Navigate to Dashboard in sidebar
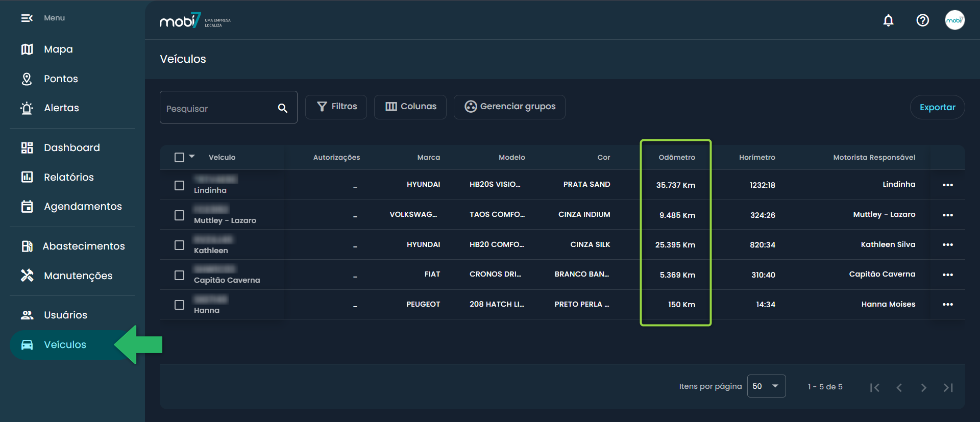This screenshot has height=422, width=980. tap(71, 148)
